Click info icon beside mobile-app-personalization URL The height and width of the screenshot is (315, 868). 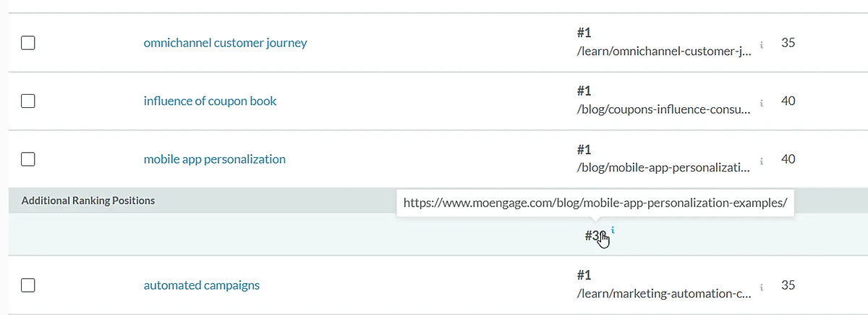pos(762,161)
